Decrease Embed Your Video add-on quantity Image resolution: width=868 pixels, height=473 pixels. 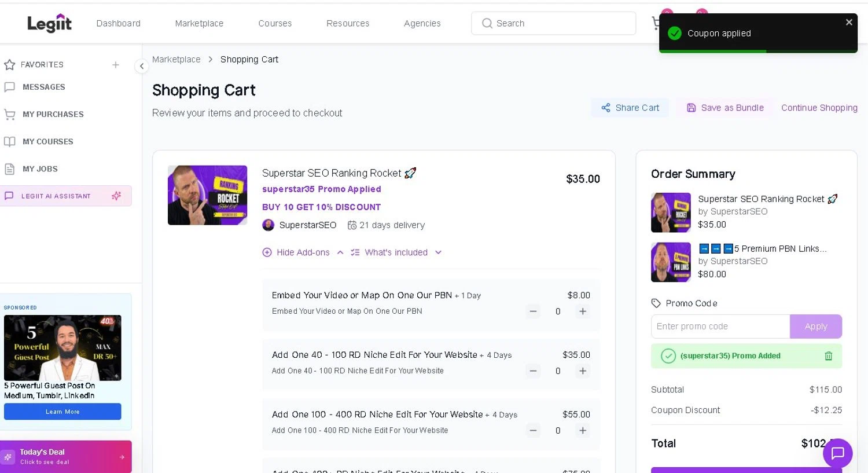pyautogui.click(x=533, y=311)
